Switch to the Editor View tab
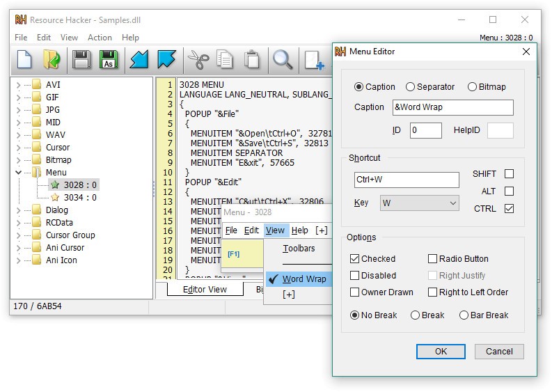The width and height of the screenshot is (552, 392). click(x=205, y=289)
